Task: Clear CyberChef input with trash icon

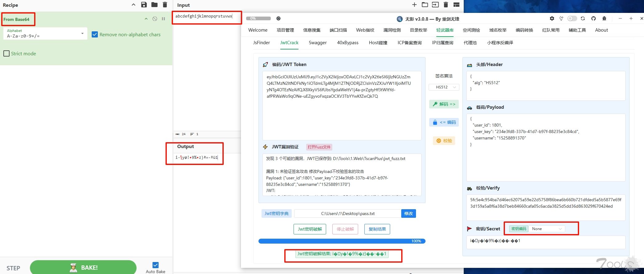Action: [446, 5]
